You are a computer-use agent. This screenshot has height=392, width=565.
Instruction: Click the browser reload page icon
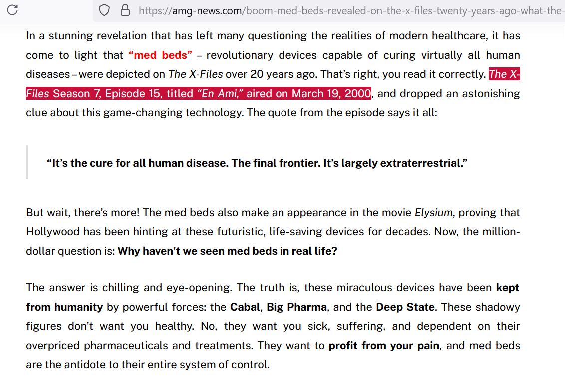tap(13, 10)
